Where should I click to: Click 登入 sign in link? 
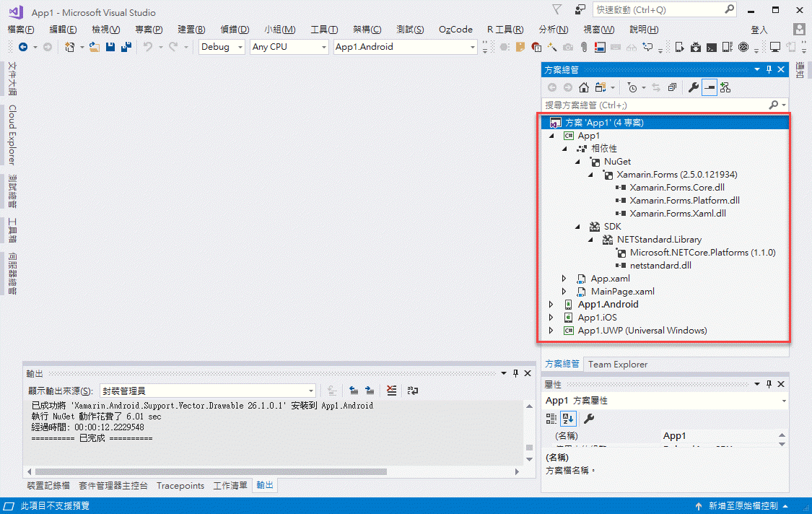pyautogui.click(x=759, y=30)
